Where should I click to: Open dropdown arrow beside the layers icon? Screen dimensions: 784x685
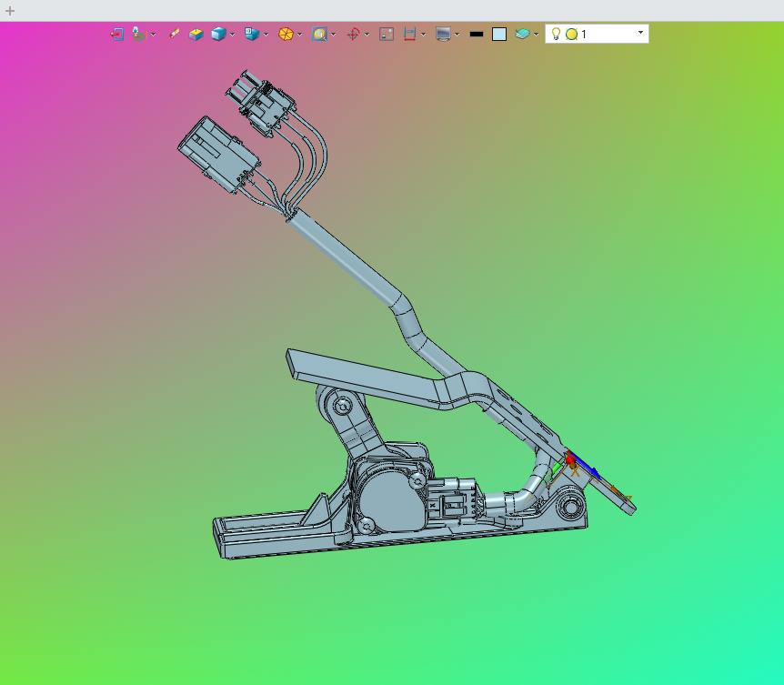click(x=536, y=35)
